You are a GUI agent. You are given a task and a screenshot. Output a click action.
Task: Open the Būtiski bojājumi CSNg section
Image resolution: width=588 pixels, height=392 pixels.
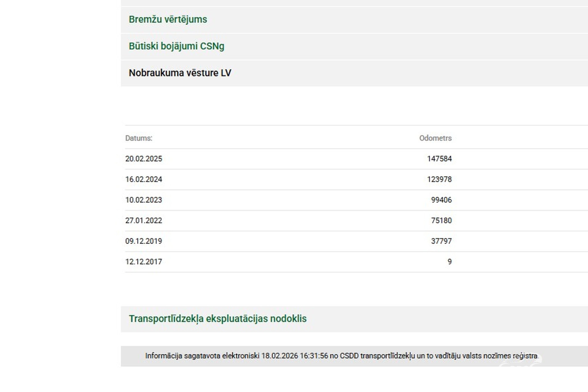point(176,46)
